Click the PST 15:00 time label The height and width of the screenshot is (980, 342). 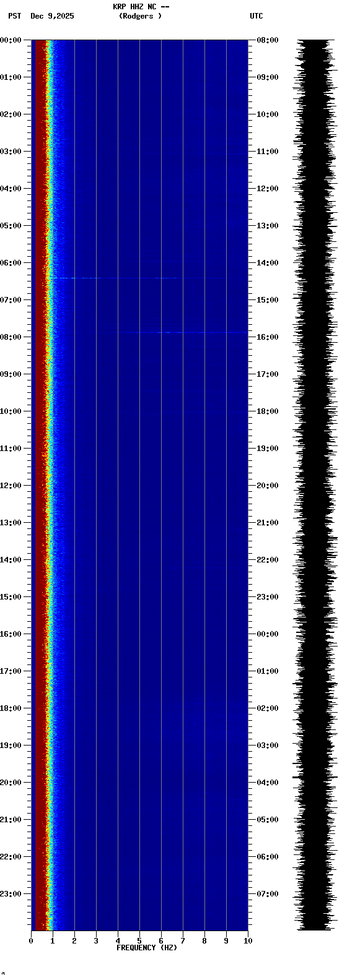(11, 597)
